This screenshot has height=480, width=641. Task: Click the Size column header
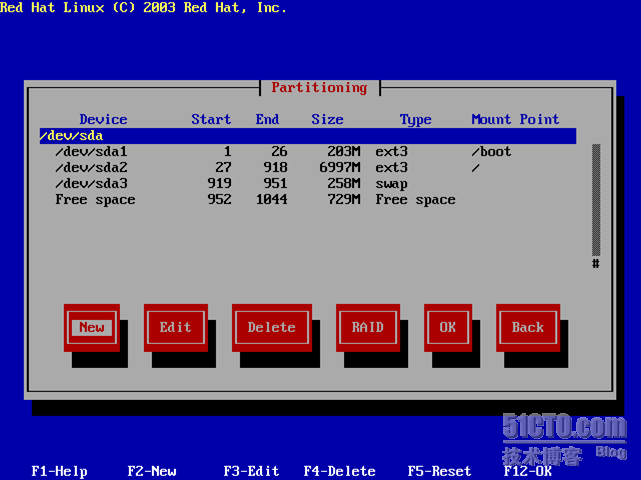pyautogui.click(x=327, y=119)
